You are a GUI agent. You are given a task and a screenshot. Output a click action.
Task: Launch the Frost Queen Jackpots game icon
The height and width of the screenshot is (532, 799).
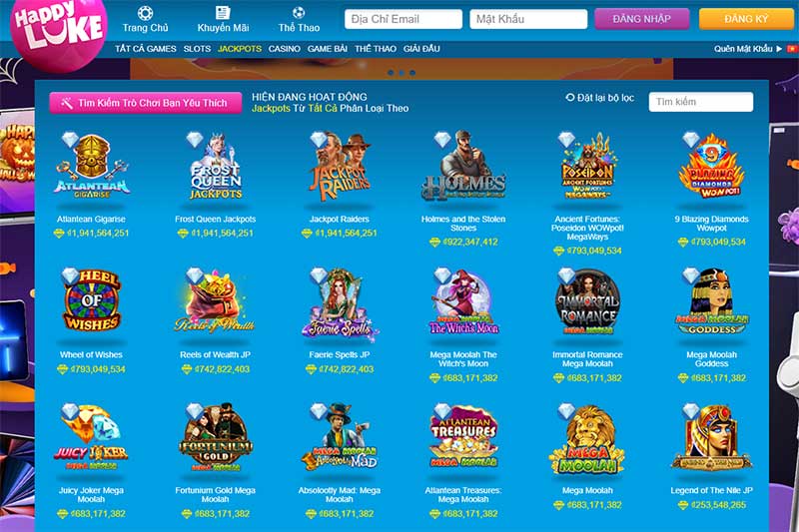pos(216,167)
